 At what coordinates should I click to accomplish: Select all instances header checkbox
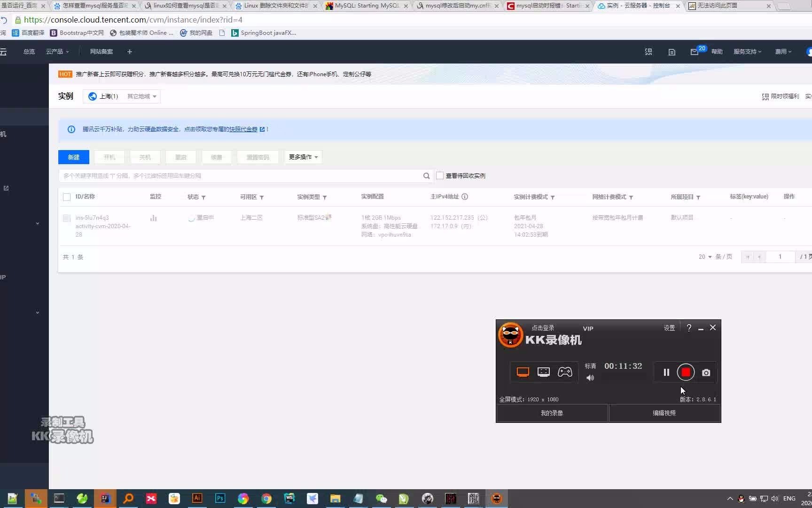pos(67,197)
